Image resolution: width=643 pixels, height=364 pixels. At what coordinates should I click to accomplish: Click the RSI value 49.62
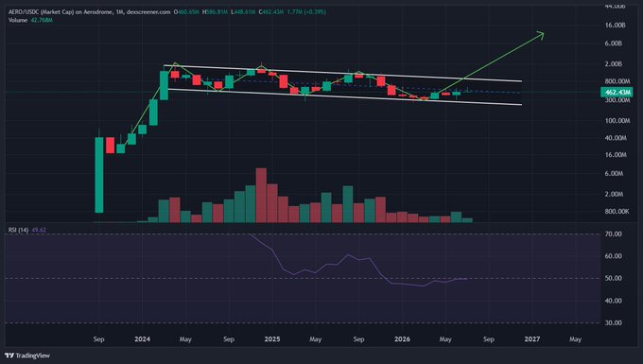pyautogui.click(x=39, y=230)
